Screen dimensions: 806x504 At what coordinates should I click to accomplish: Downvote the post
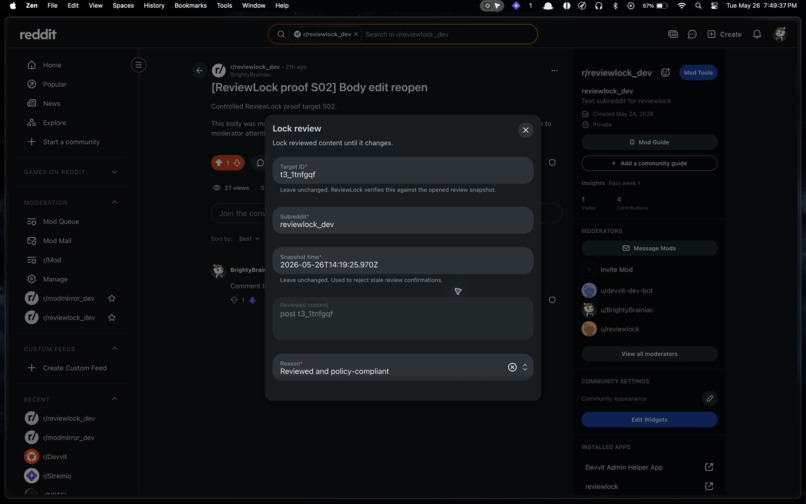237,163
